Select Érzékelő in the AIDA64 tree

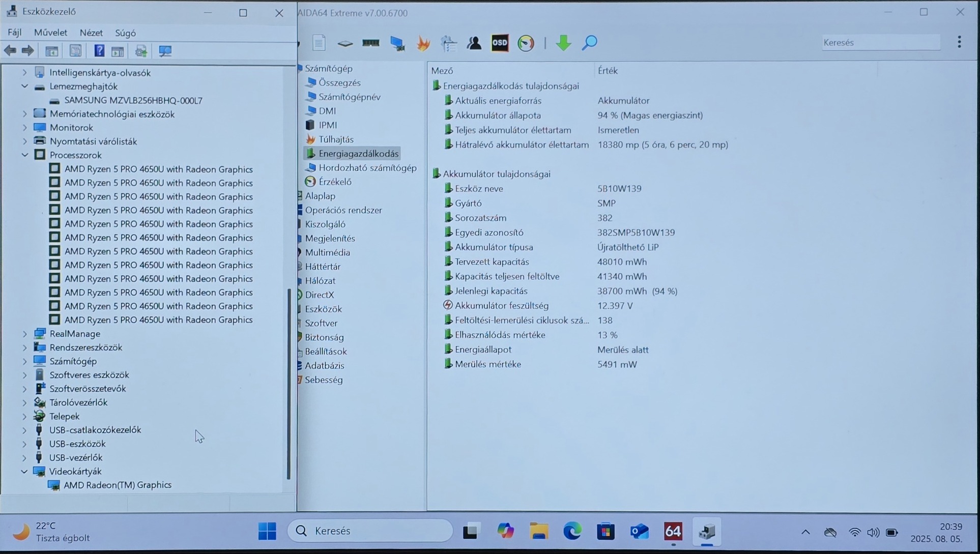pos(335,182)
